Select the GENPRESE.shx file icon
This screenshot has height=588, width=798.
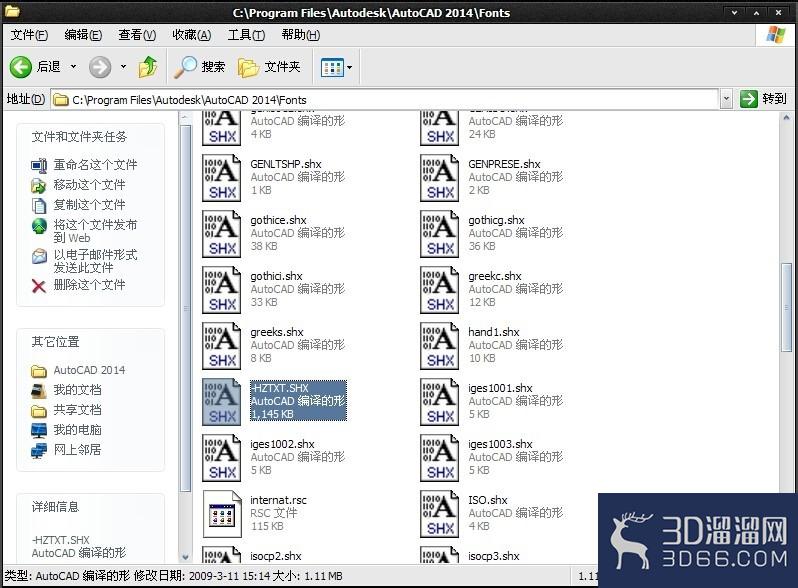pos(439,178)
